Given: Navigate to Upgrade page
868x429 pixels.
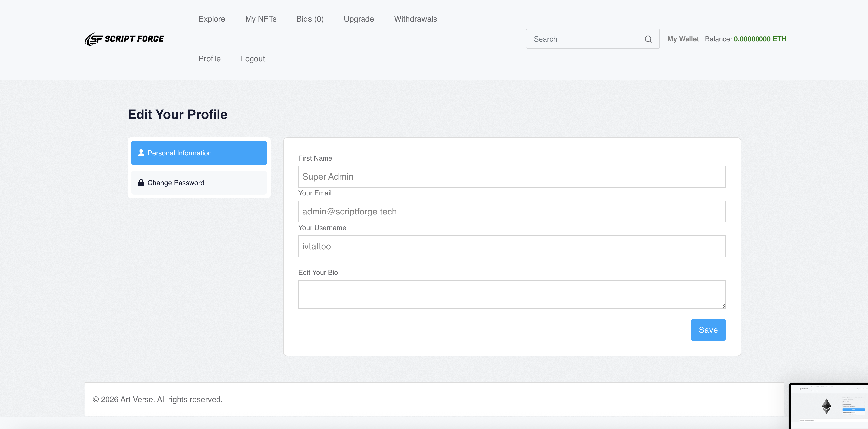Looking at the screenshot, I should click(x=359, y=19).
